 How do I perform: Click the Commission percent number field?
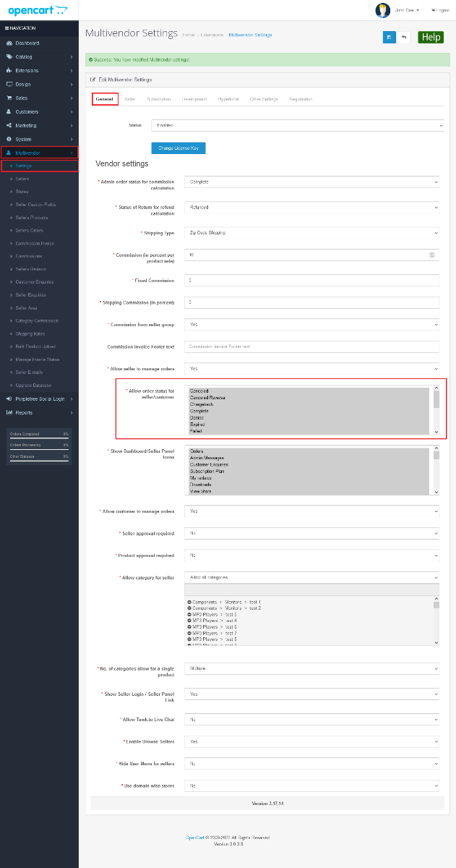click(311, 255)
